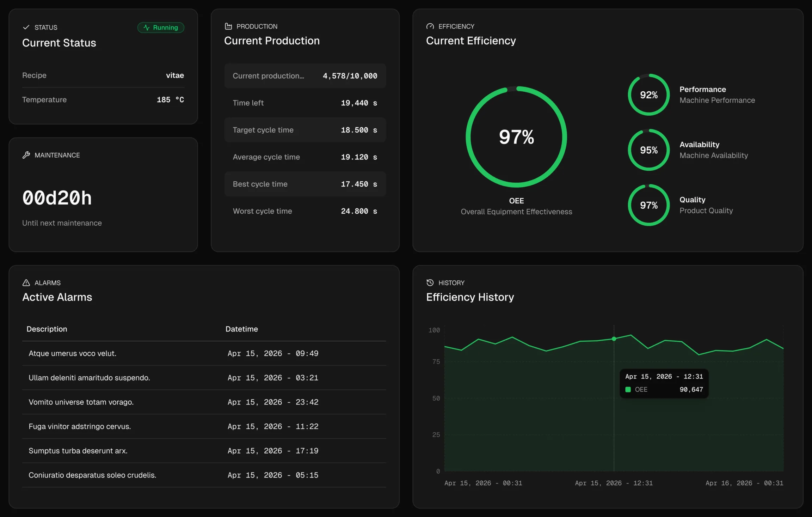This screenshot has height=517, width=812.
Task: Click the chart axis label 'Apr 15, 2026 - 00:31'
Action: click(483, 483)
